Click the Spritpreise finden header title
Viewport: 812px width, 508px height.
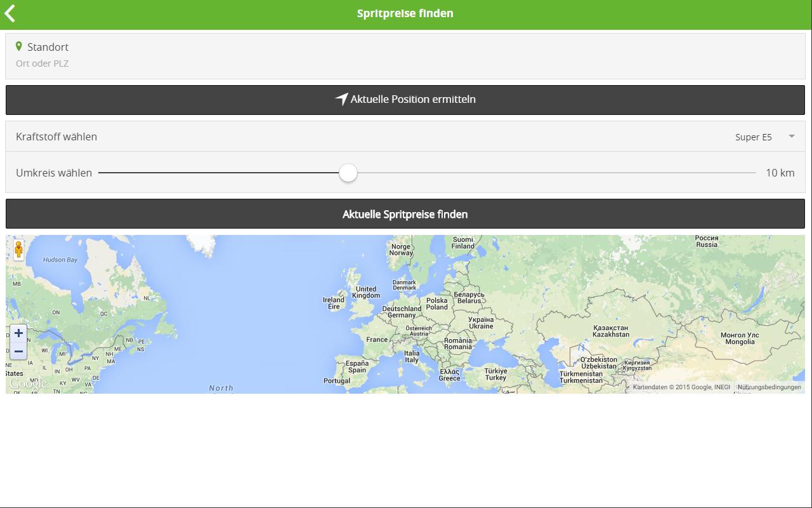tap(405, 13)
